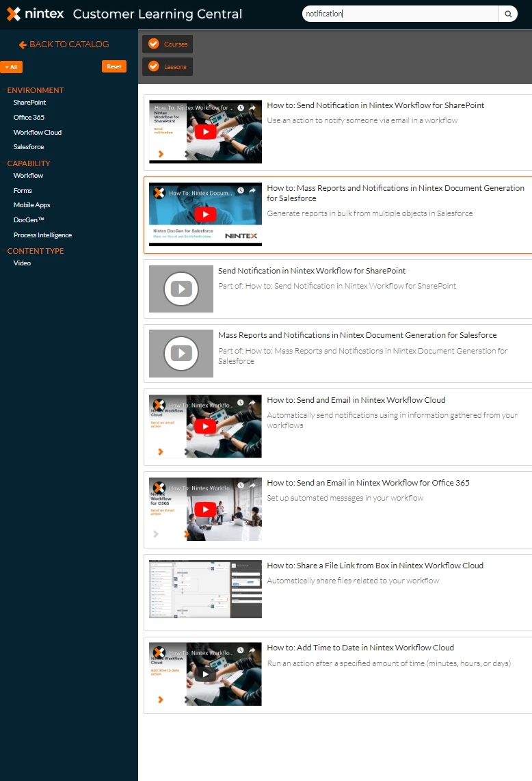The image size is (532, 781).
Task: Open the All dropdown filter
Action: click(x=12, y=67)
